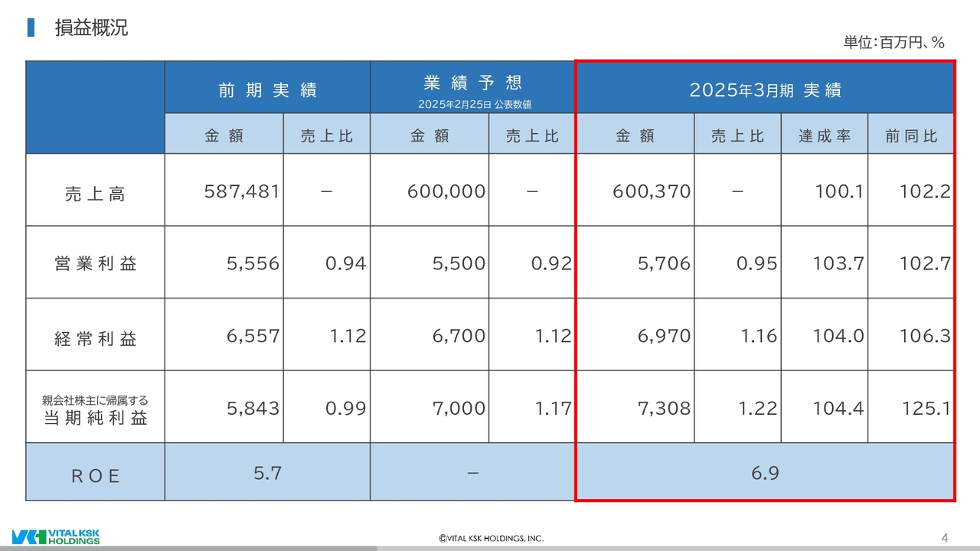Select the 売上高 row label

(x=95, y=194)
